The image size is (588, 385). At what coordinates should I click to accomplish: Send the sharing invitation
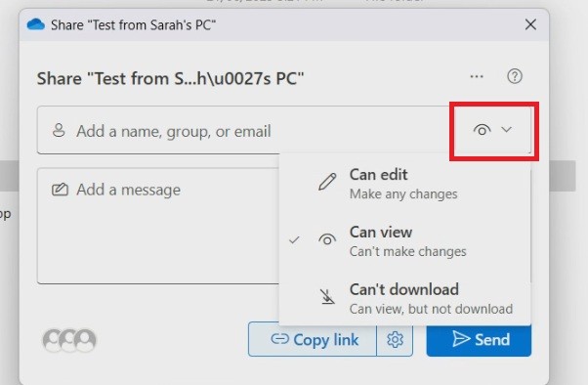point(479,340)
